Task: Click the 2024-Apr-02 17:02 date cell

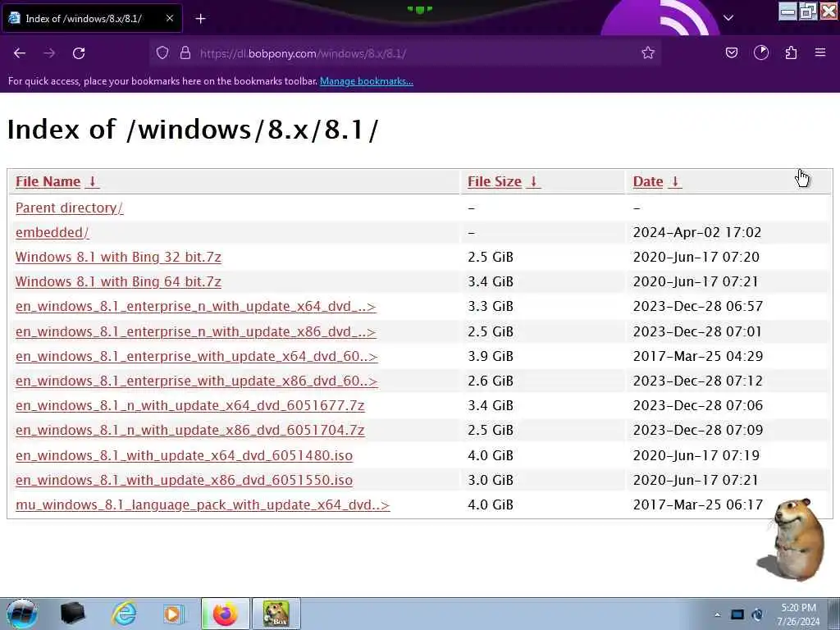Action: coord(697,232)
